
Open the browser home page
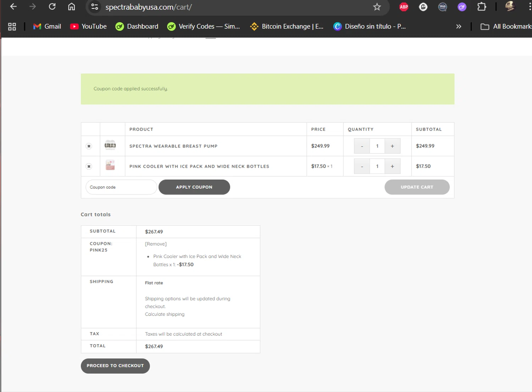[x=72, y=7]
